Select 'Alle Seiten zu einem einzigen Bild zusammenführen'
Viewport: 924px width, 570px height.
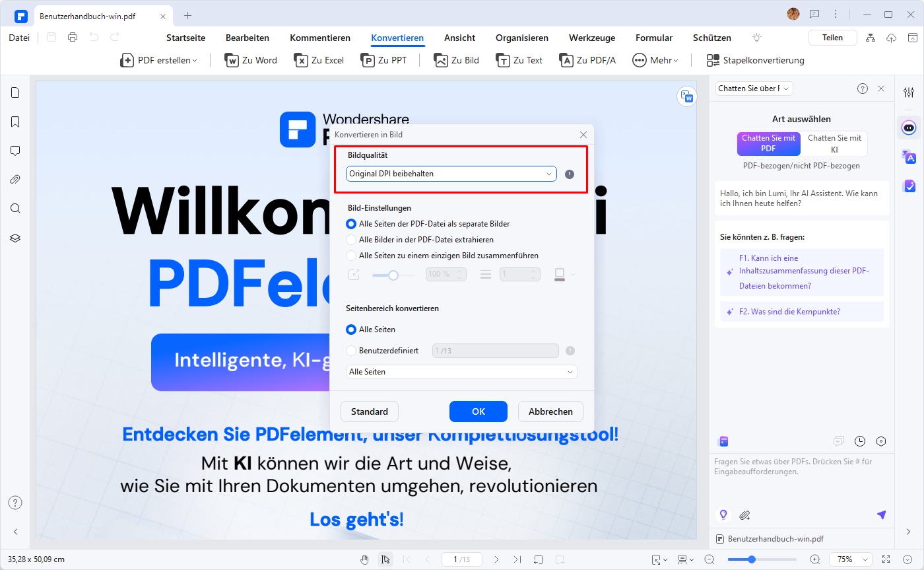coord(443,256)
